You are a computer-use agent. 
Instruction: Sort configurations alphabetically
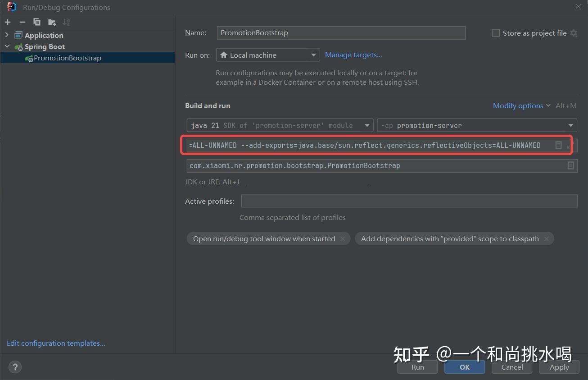66,22
